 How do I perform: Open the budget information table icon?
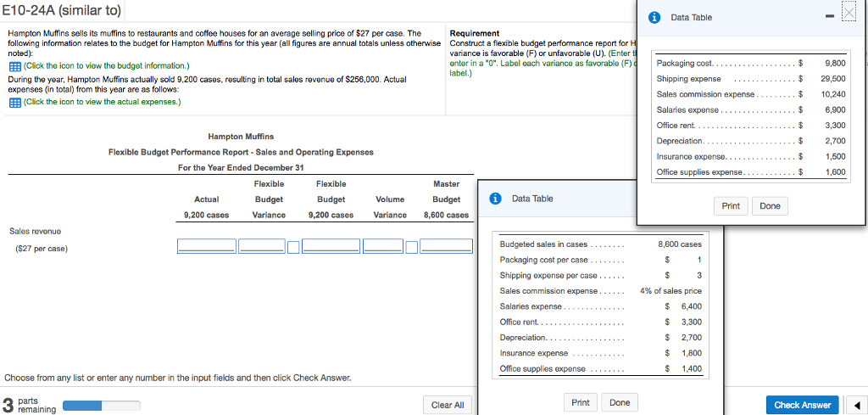click(x=14, y=66)
